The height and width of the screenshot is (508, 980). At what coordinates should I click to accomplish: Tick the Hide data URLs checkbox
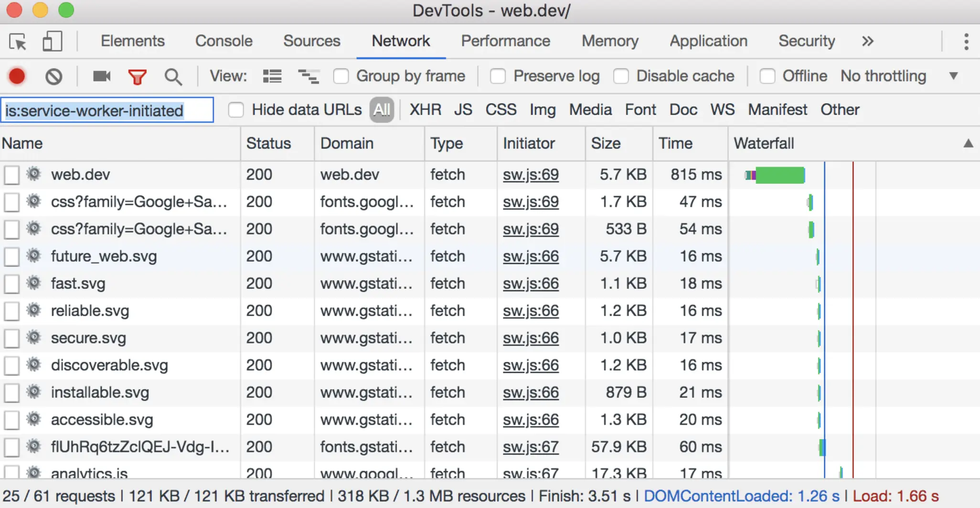236,110
